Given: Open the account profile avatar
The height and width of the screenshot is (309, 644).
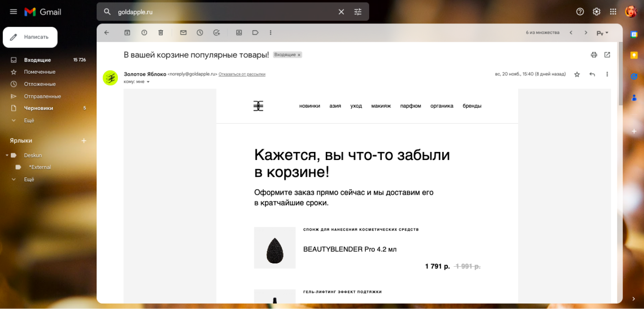Looking at the screenshot, I should (x=631, y=12).
